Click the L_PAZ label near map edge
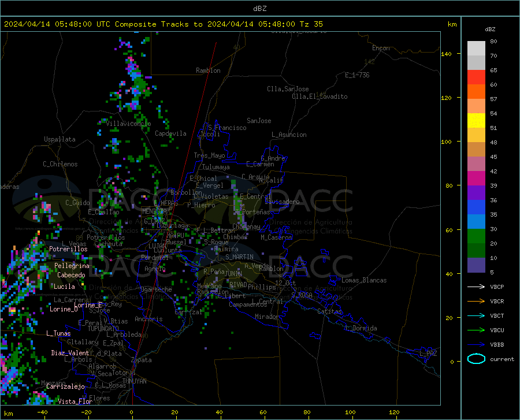 click(x=428, y=354)
